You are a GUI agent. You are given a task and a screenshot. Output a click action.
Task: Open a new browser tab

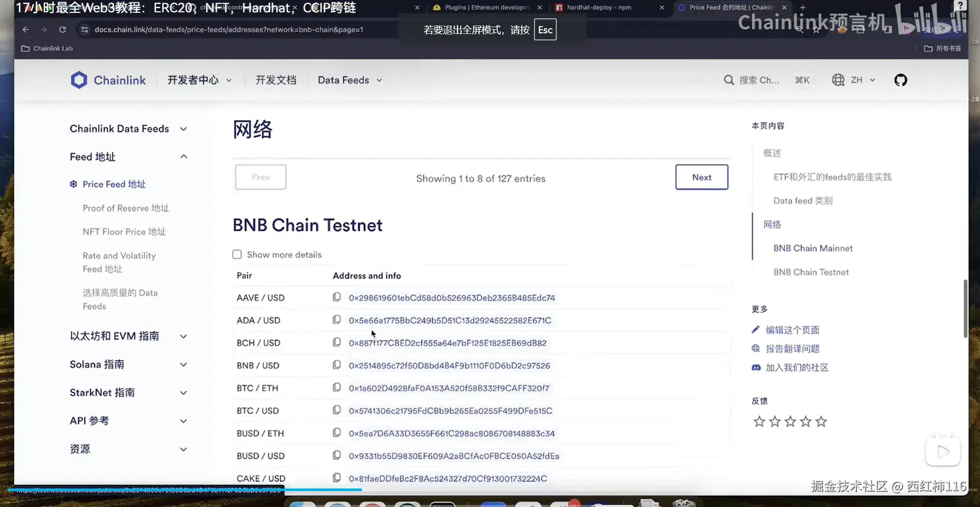(x=802, y=8)
